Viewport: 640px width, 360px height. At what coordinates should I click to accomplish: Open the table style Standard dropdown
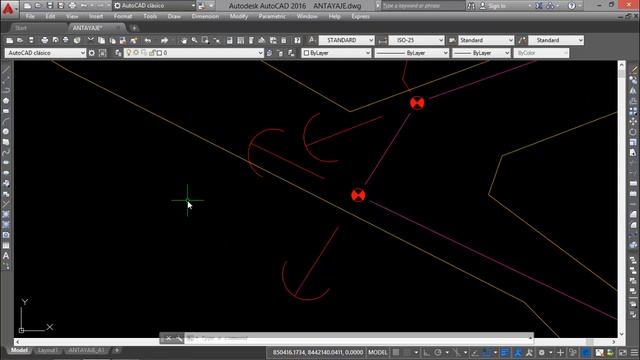(486, 40)
